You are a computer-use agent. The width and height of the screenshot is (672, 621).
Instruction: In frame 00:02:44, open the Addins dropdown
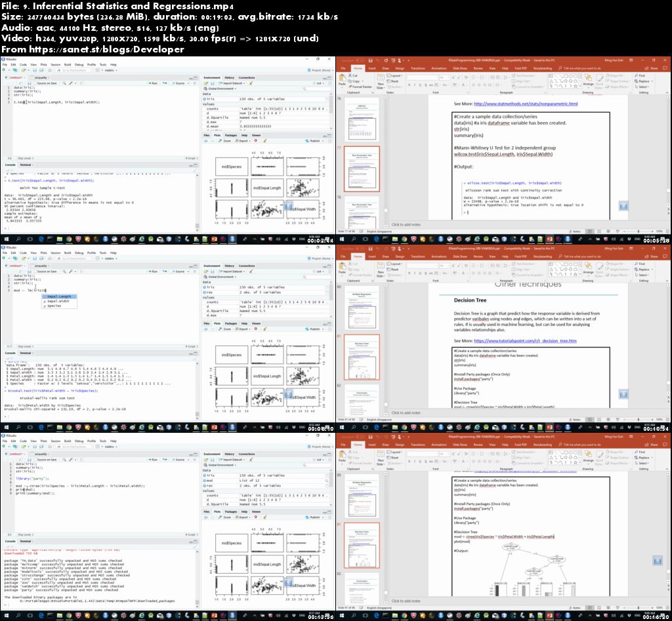(x=110, y=70)
